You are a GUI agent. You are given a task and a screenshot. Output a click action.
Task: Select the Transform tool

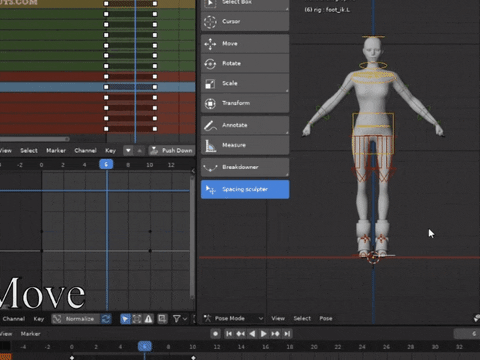tap(245, 103)
